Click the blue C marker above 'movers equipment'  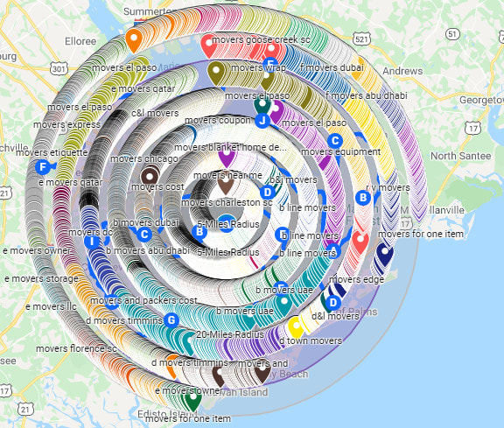pos(335,141)
